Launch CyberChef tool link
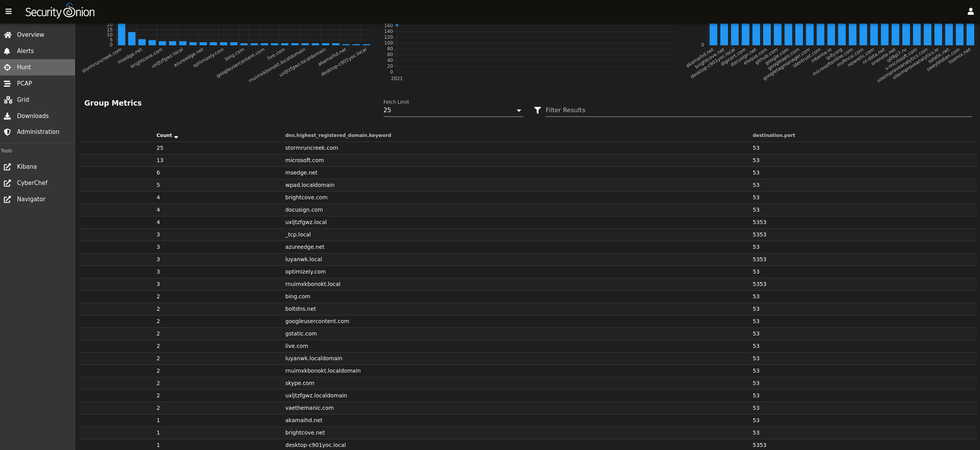 37,183
